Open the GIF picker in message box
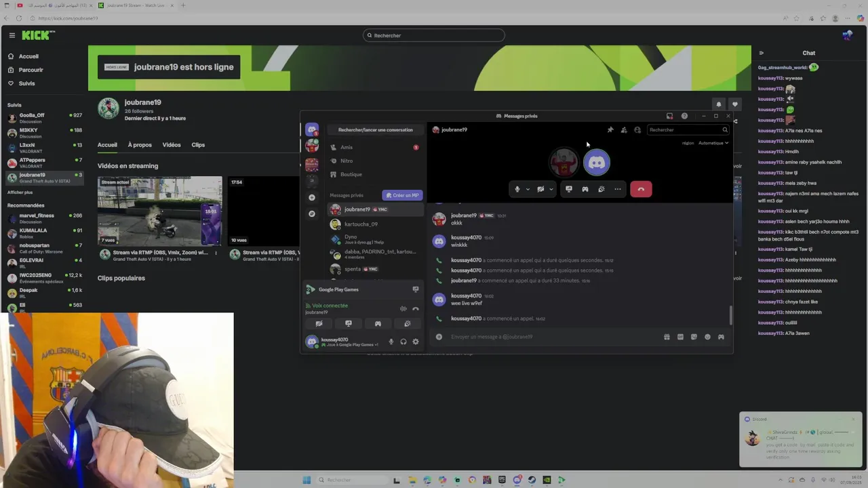Image resolution: width=868 pixels, height=488 pixels. tap(680, 337)
